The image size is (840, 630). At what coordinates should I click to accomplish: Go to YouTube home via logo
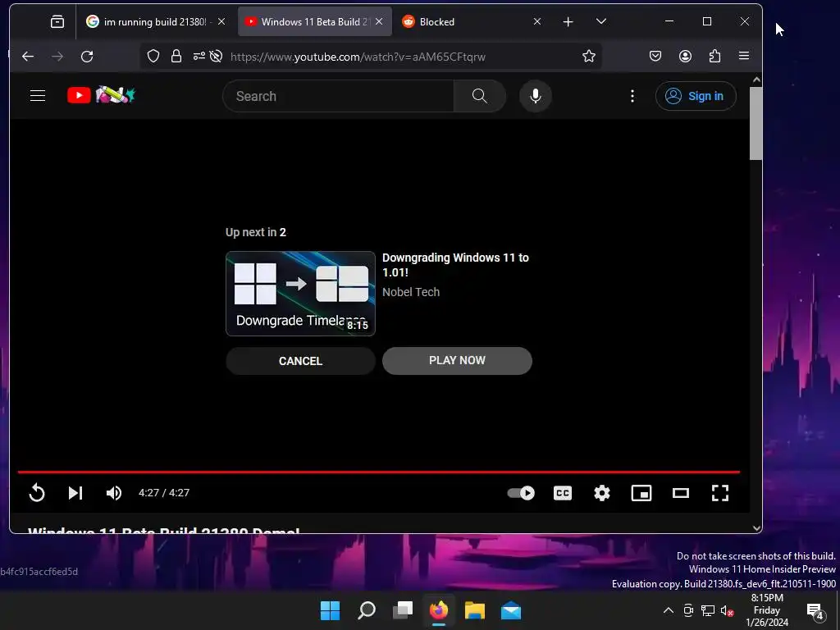(101, 95)
